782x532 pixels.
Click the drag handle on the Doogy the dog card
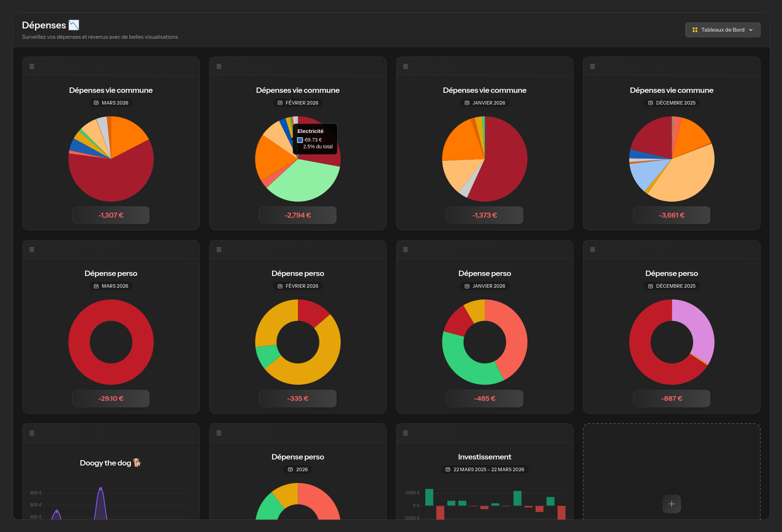[x=32, y=433]
